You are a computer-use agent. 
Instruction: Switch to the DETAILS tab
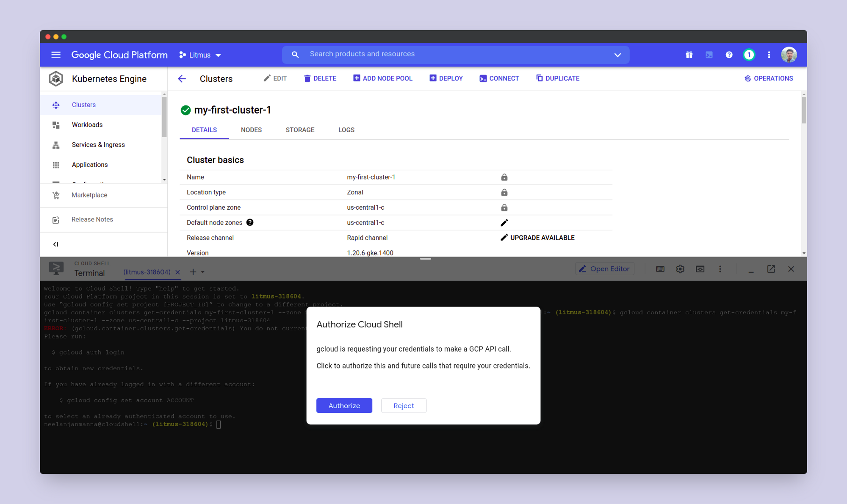pyautogui.click(x=204, y=130)
